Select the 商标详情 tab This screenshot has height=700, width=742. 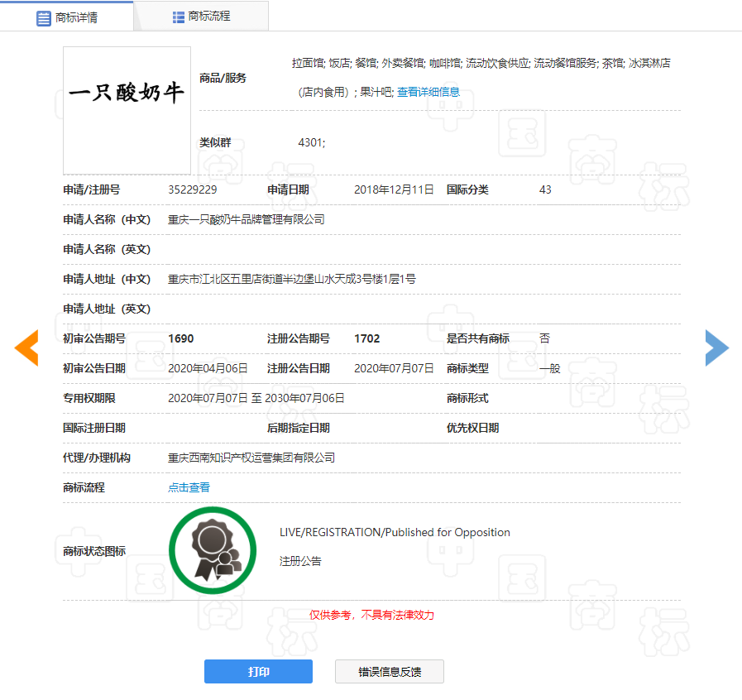click(75, 17)
